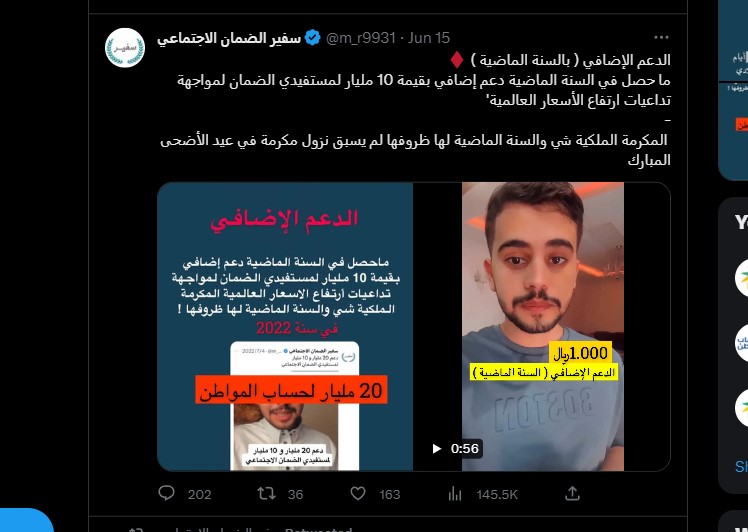Screen dimensions: 748x532
Task: Click the tweet body text to expand
Action: click(x=415, y=110)
